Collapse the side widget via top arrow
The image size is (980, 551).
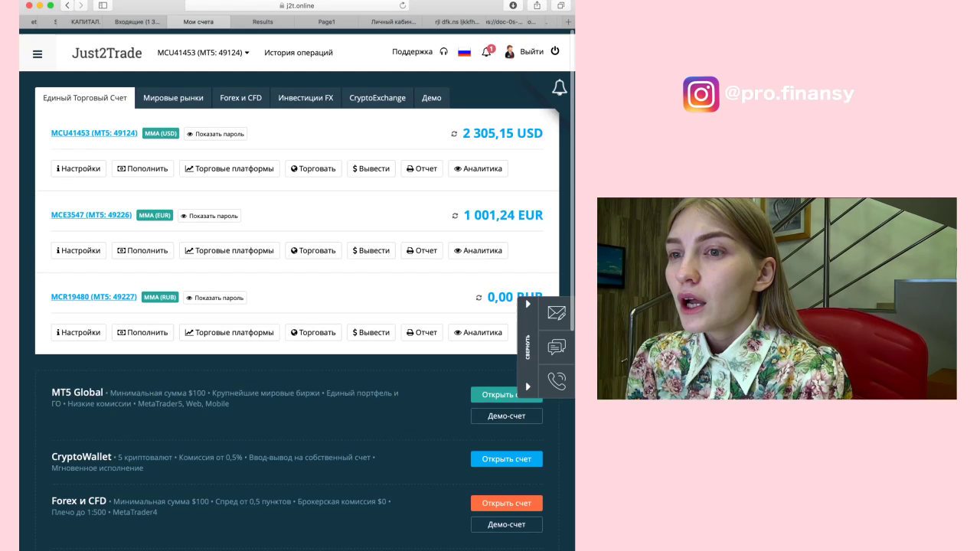tap(528, 304)
